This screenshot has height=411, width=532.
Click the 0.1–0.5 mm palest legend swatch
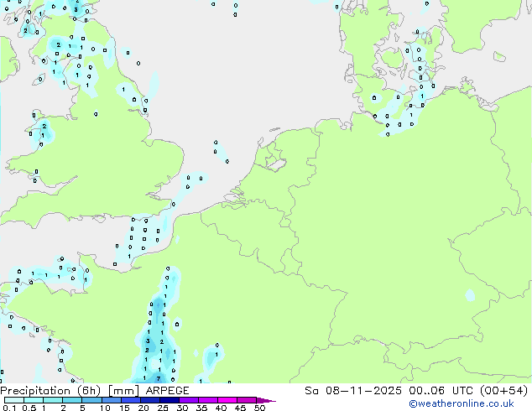point(14,400)
